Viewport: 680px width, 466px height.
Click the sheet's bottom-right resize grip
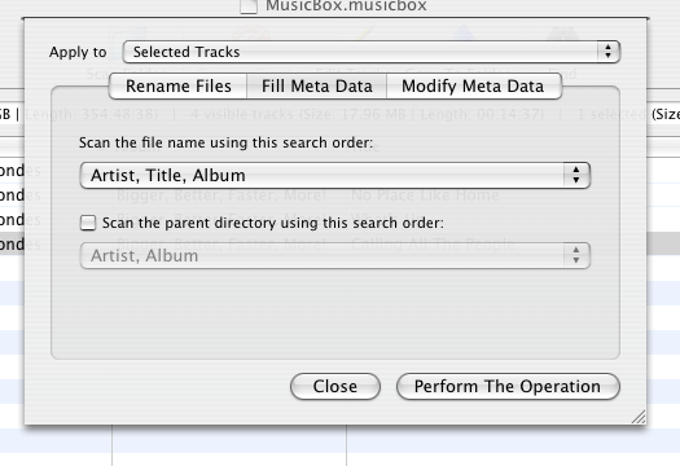[638, 417]
